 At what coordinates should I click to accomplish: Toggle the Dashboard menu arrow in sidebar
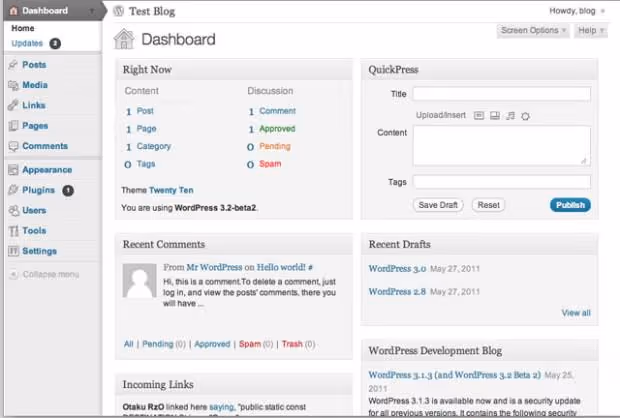click(x=92, y=11)
